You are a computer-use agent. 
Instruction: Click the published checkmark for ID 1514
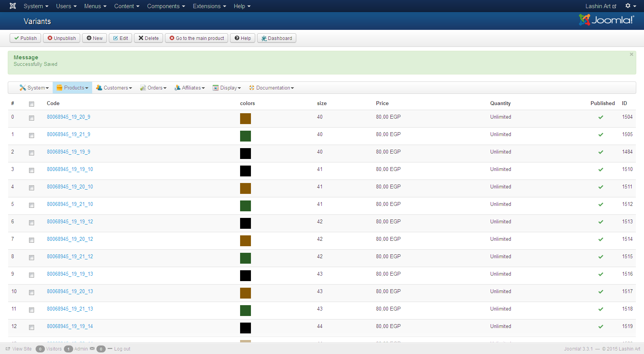point(601,239)
